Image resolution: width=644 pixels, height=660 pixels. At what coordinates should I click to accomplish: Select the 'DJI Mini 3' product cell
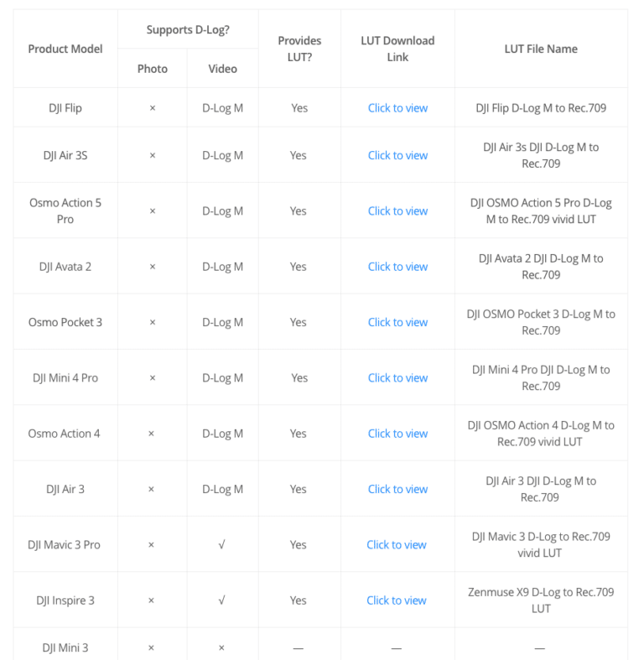pyautogui.click(x=65, y=647)
